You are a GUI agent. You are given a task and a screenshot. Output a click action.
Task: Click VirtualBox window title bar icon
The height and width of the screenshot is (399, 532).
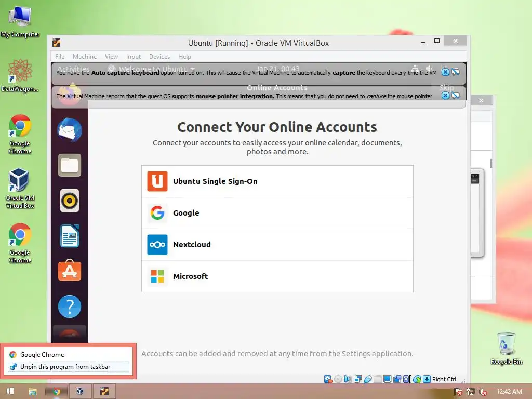pos(56,43)
